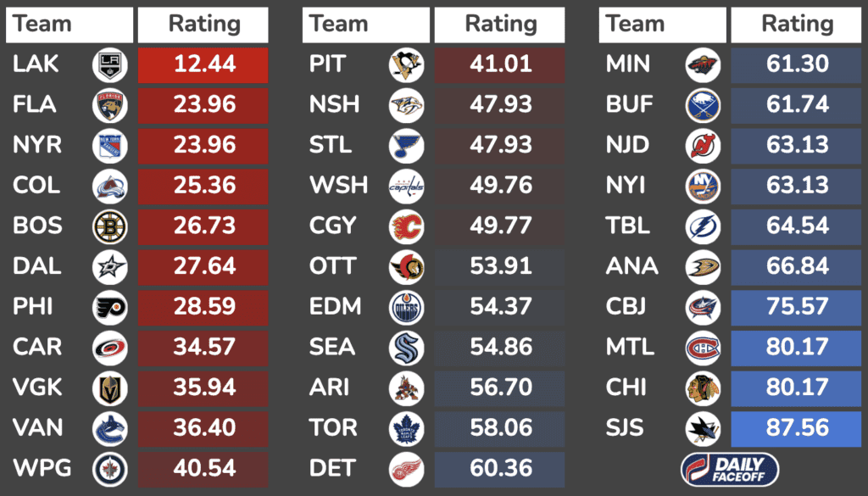Viewport: 868px width, 496px height.
Task: Click the Florida Panthers logo icon
Action: point(110,105)
